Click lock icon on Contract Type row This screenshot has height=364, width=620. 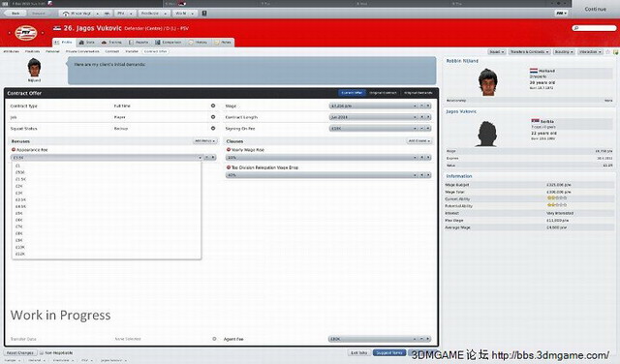click(213, 106)
